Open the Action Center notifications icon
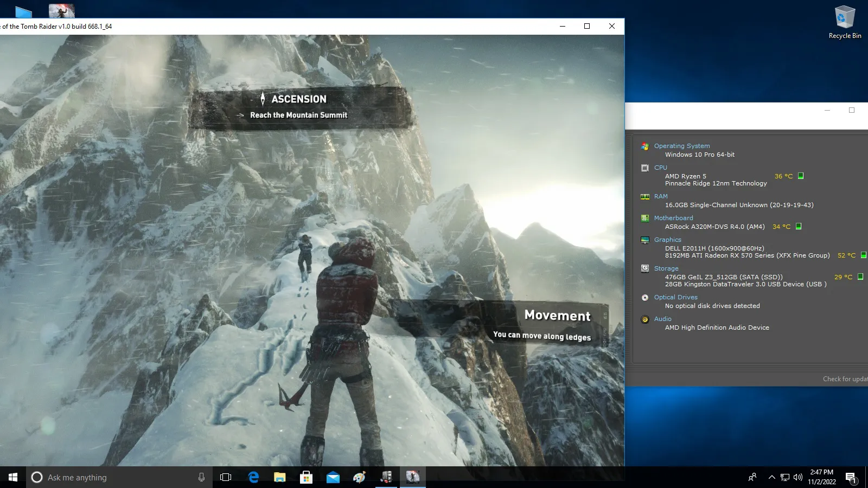868x488 pixels. (x=851, y=478)
